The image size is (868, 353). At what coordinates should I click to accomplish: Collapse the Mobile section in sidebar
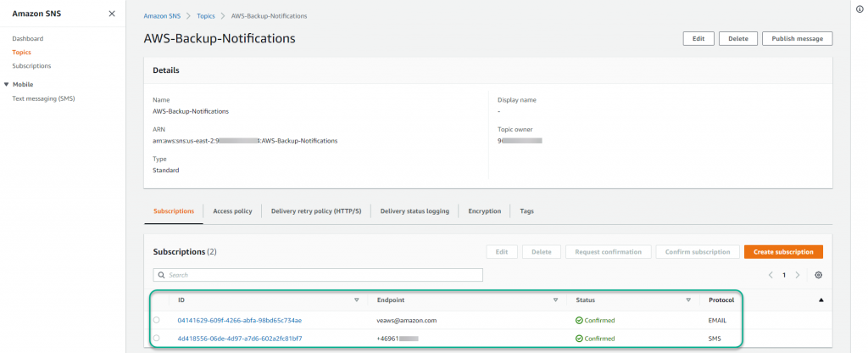[x=7, y=84]
